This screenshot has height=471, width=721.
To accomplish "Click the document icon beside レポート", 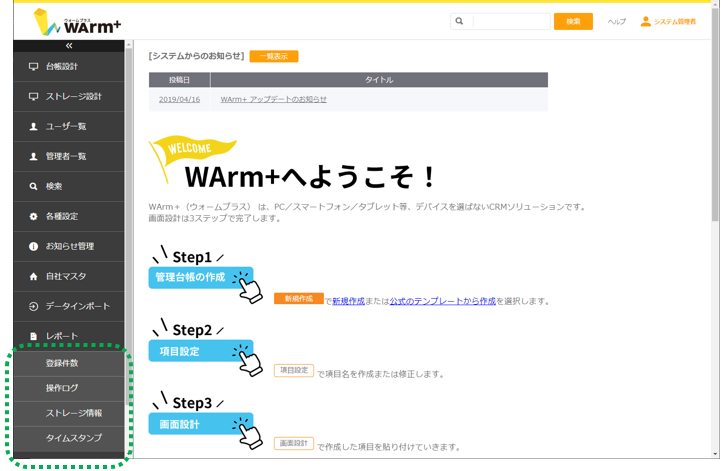I will coord(34,336).
